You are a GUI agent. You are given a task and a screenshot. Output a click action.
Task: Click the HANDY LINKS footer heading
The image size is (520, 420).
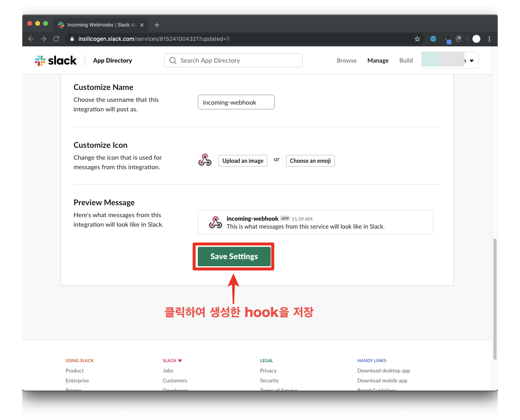[x=372, y=361]
